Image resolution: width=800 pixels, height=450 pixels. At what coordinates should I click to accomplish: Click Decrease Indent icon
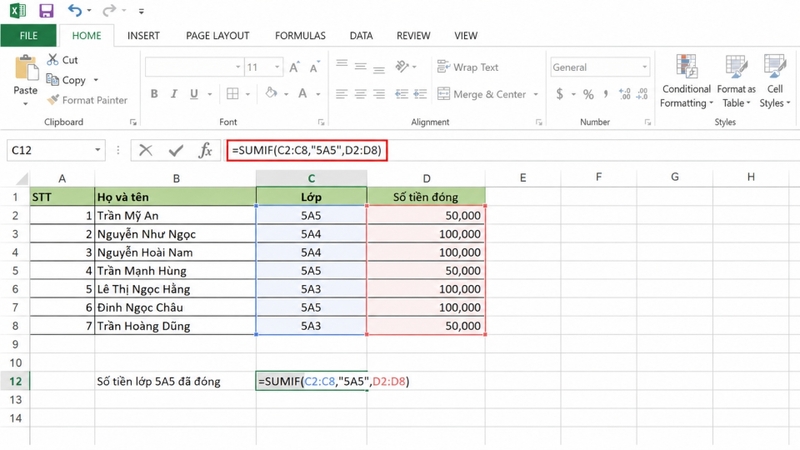[x=402, y=94]
